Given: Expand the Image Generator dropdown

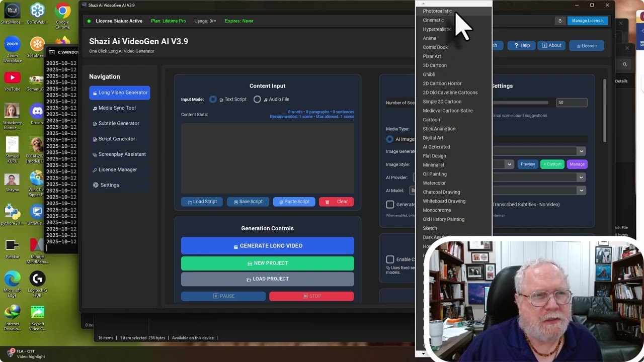Looking at the screenshot, I should pyautogui.click(x=581, y=151).
